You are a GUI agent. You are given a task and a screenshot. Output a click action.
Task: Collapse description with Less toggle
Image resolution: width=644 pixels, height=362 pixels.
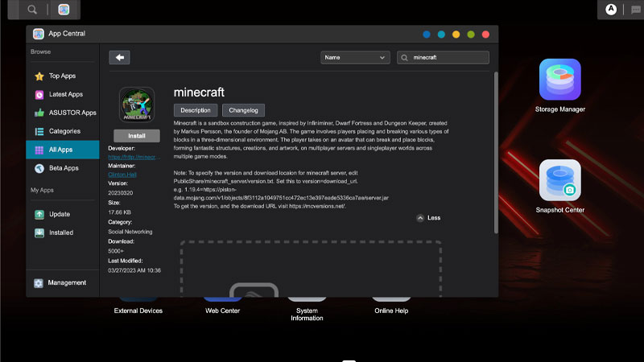point(428,217)
